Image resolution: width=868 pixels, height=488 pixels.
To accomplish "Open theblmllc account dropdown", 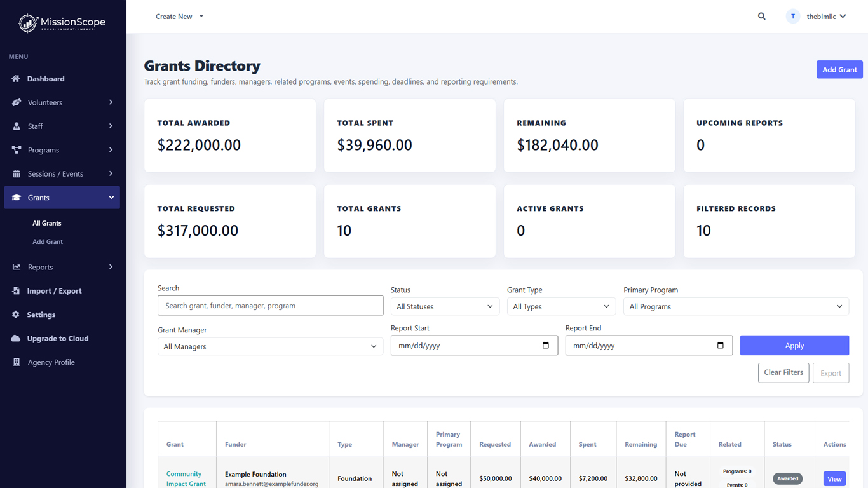I will click(x=826, y=17).
